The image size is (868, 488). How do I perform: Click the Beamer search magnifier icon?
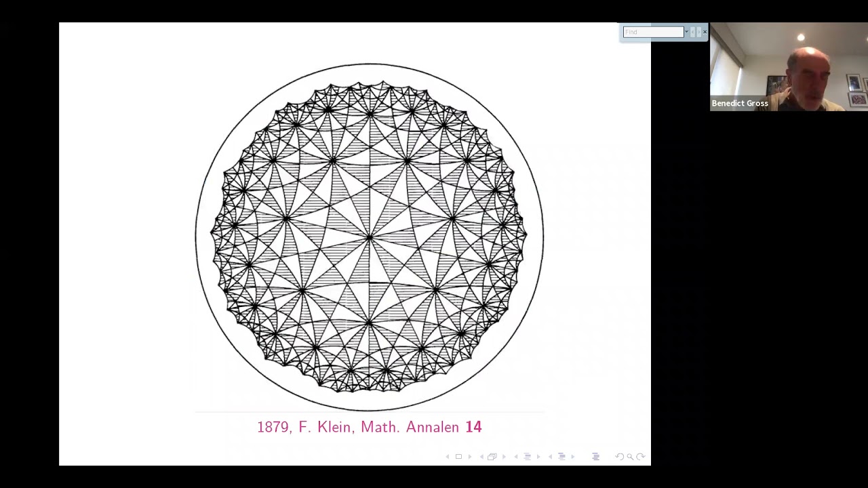[630, 457]
